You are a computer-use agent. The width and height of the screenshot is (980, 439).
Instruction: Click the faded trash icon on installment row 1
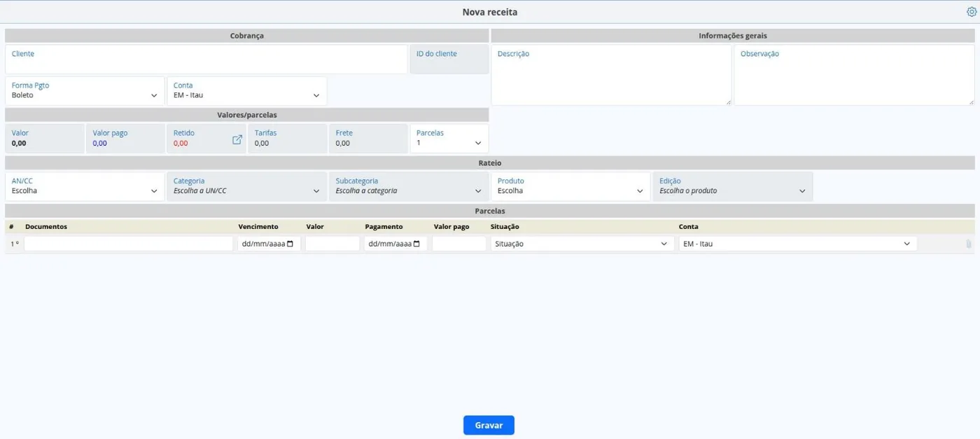point(969,244)
